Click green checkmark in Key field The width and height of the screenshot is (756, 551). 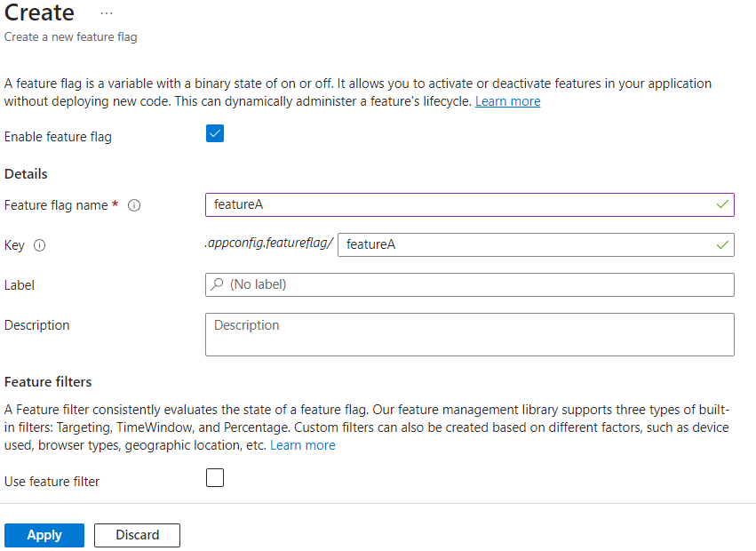click(723, 244)
